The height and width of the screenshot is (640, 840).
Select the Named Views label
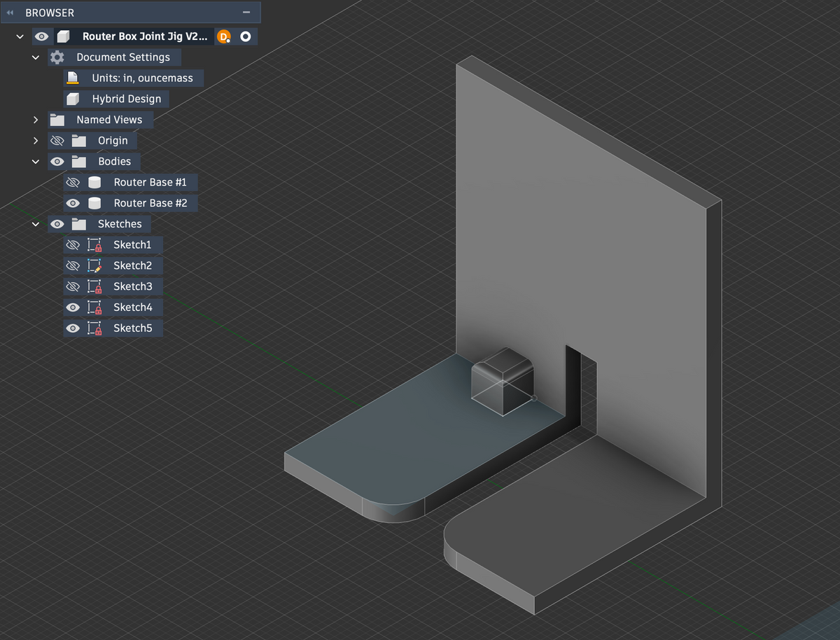pos(109,120)
